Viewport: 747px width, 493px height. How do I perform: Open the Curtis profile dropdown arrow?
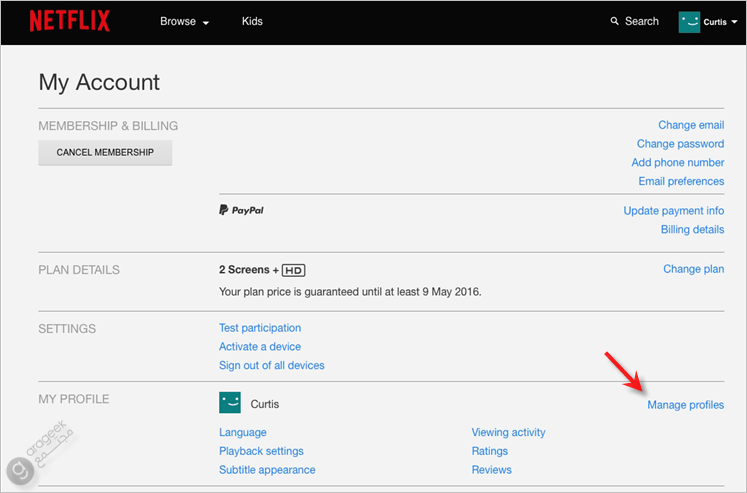[x=734, y=22]
